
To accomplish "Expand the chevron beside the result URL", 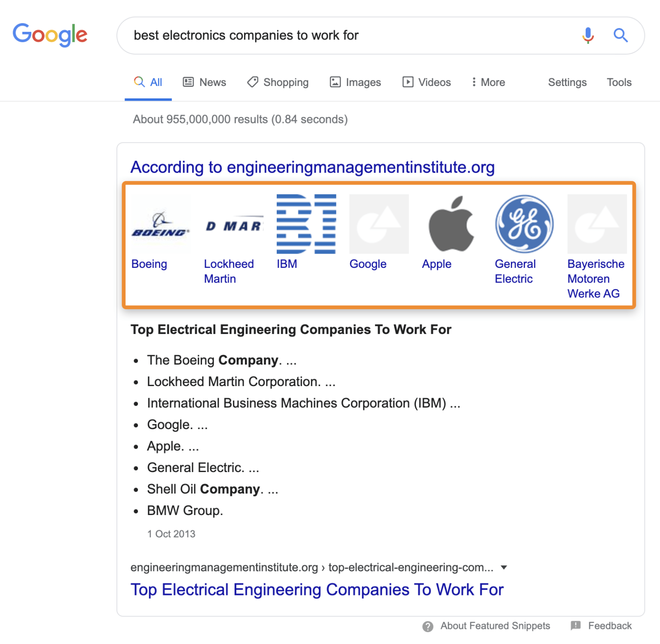I will [x=504, y=567].
